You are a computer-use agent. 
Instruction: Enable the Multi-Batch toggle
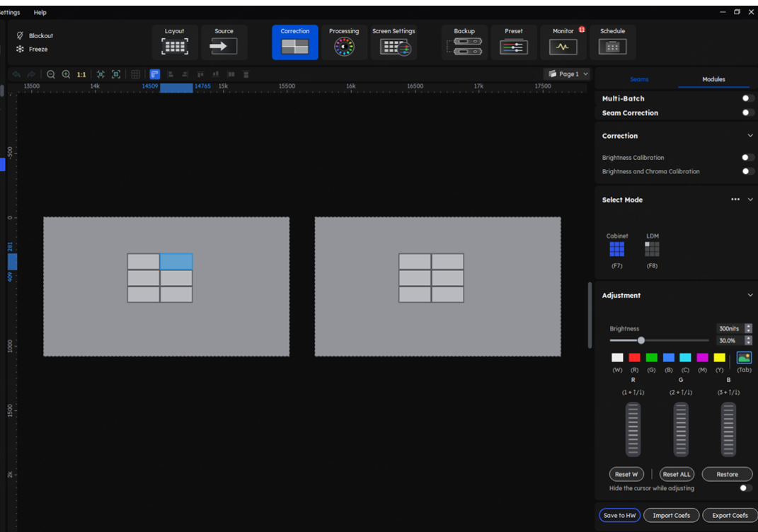click(747, 98)
